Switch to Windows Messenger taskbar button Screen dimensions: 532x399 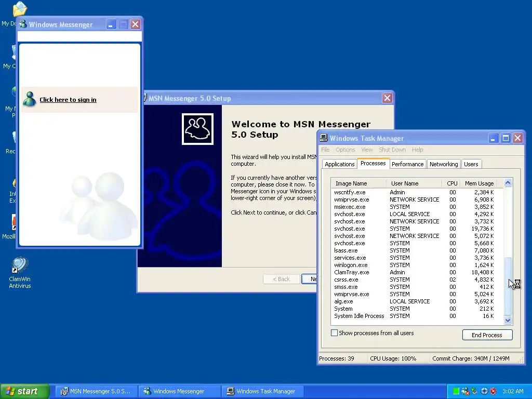pyautogui.click(x=179, y=391)
